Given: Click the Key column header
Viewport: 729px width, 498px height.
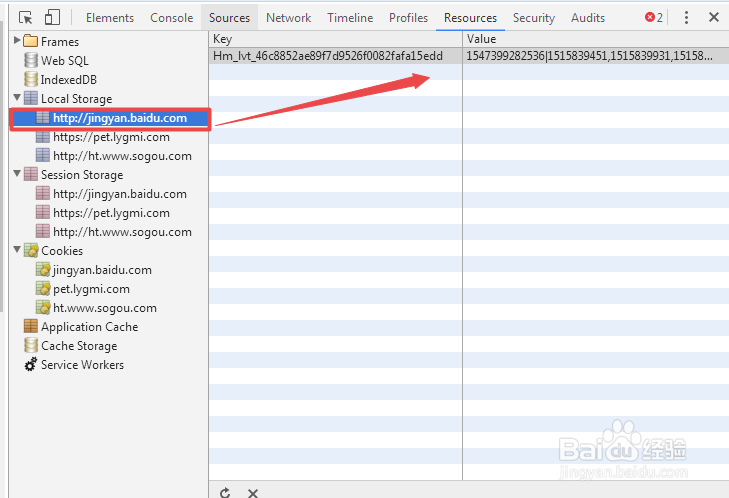Looking at the screenshot, I should click(x=336, y=39).
